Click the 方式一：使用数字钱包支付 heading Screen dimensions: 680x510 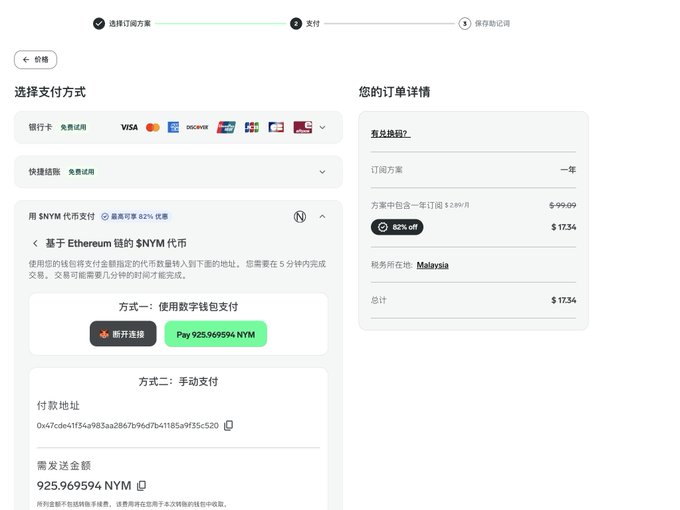[x=178, y=307]
